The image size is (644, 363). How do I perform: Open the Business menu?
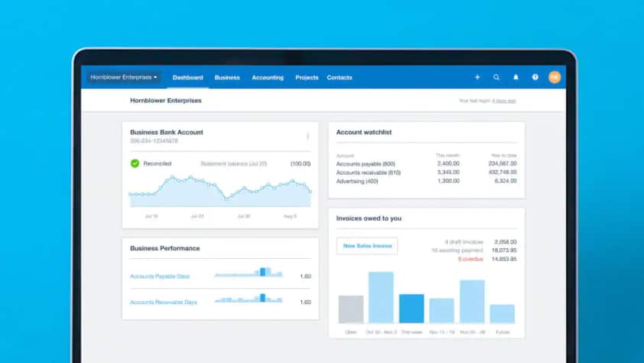tap(226, 77)
